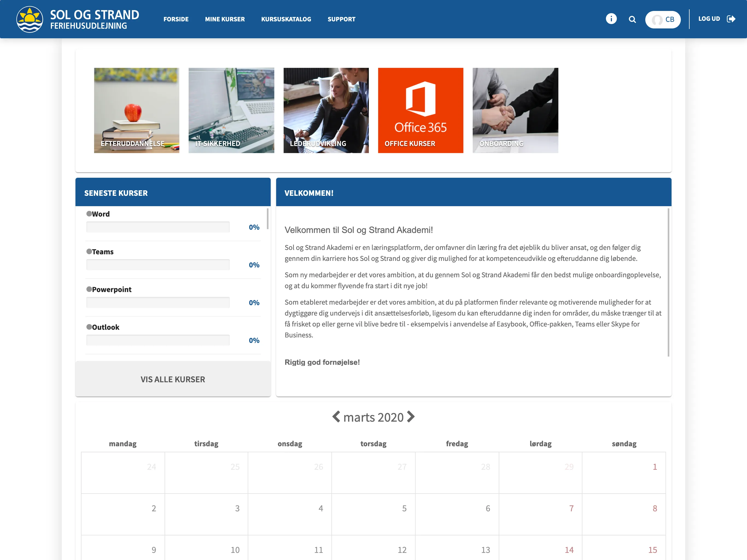Click the Sol og Strand sun logo

30,19
